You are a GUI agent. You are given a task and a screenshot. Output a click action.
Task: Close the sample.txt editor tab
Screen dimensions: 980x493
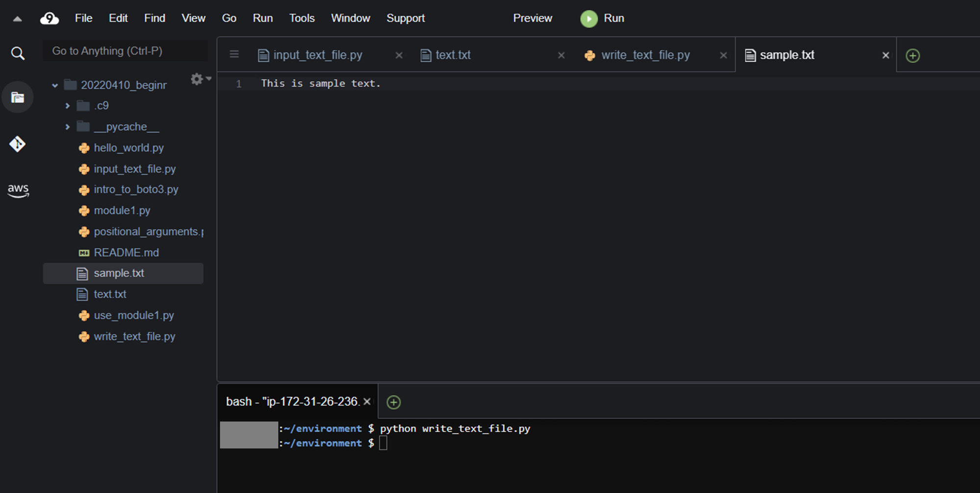(x=885, y=55)
